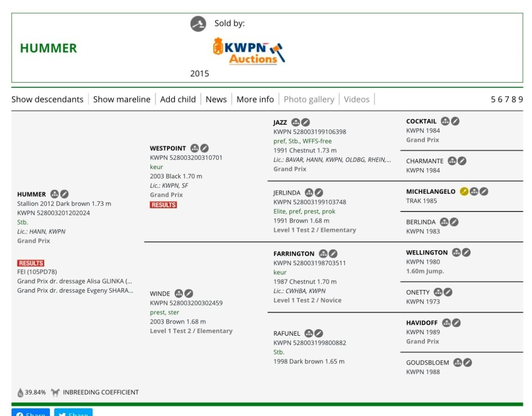
Task: Open the Show descendants tab
Action: (x=47, y=99)
